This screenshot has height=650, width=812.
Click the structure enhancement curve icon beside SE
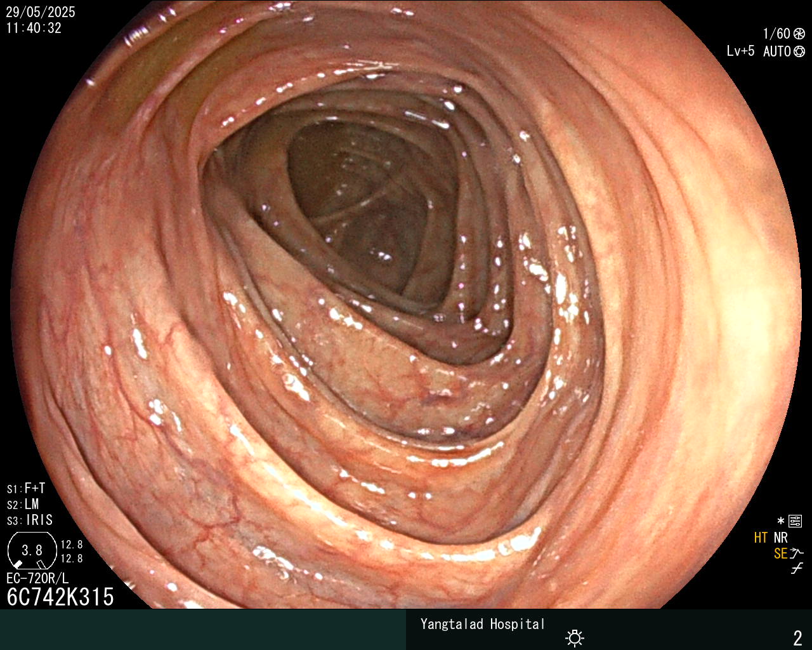(796, 554)
